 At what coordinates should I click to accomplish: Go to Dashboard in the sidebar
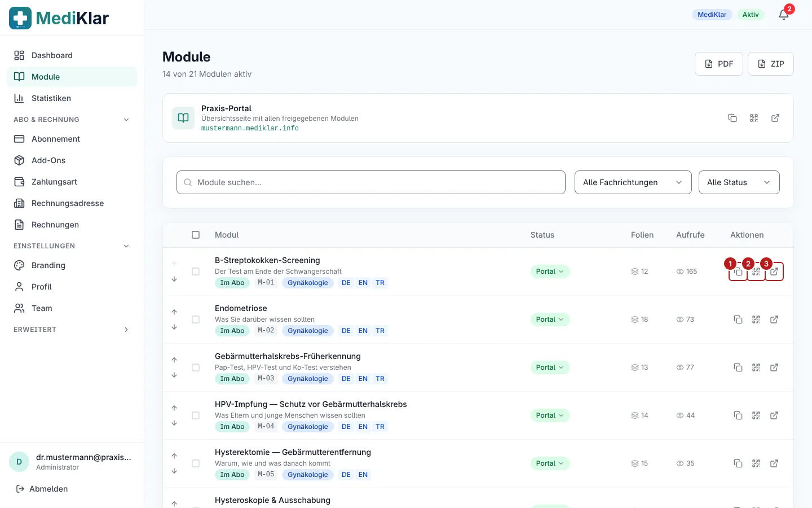click(72, 55)
